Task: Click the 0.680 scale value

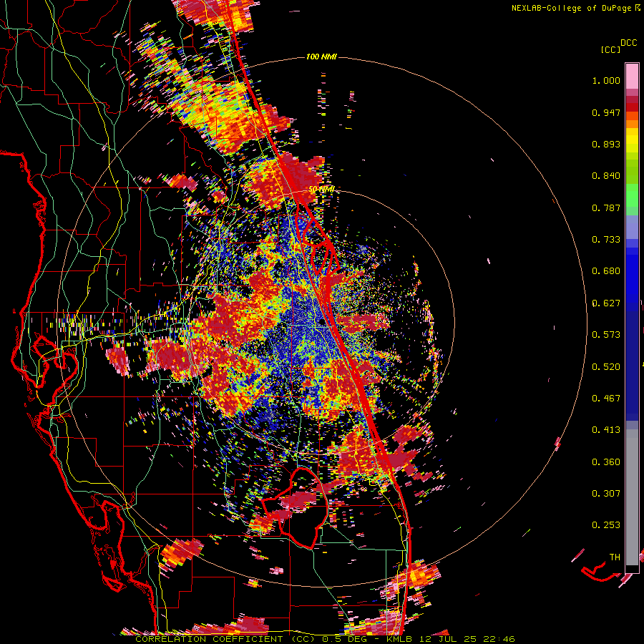Action: click(606, 271)
